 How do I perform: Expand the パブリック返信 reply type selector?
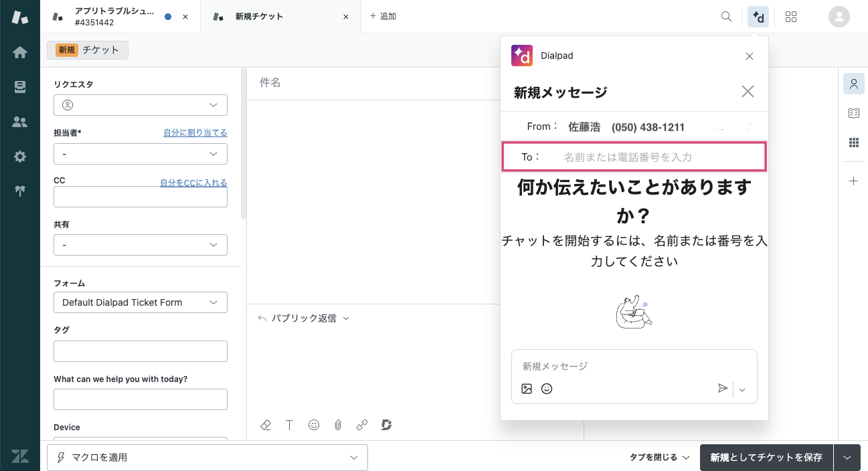tap(304, 318)
